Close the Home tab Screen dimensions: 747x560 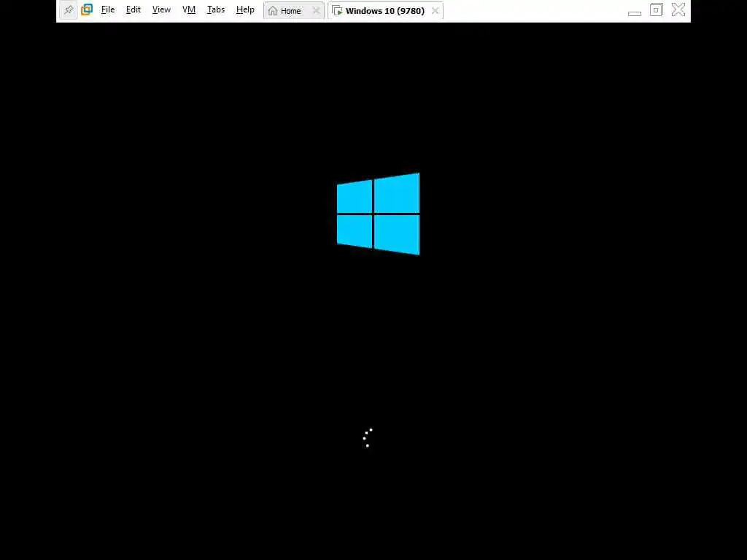pos(316,10)
